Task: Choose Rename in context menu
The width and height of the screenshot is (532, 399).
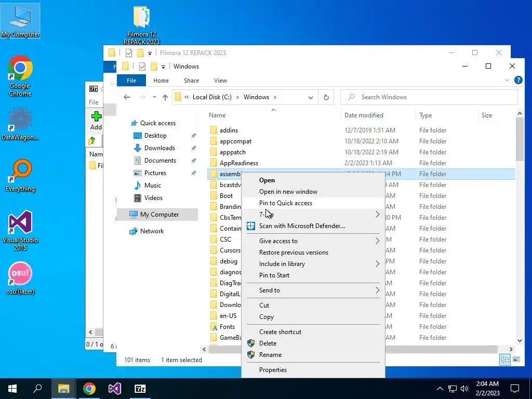Action: [x=270, y=355]
